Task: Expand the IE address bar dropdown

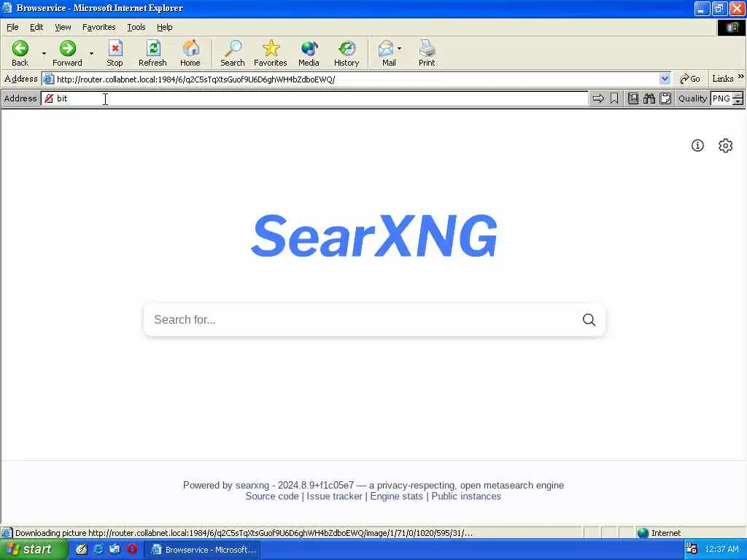Action: pyautogui.click(x=665, y=79)
